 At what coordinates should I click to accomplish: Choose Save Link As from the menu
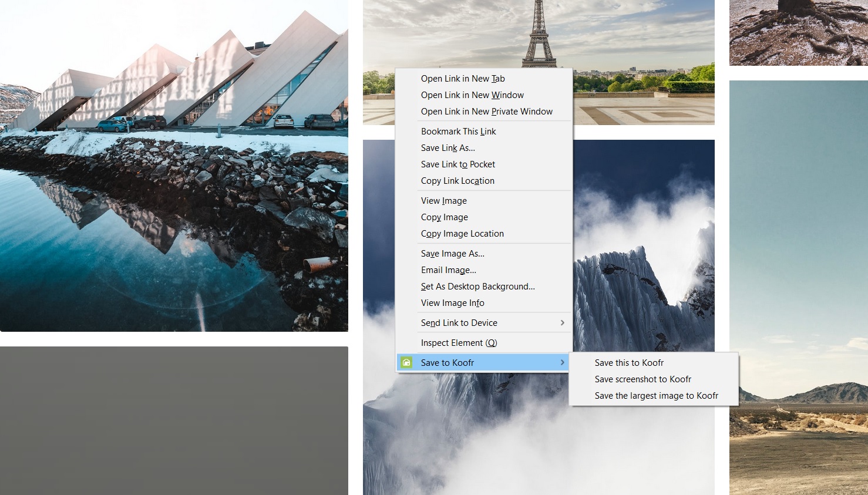[x=448, y=147]
